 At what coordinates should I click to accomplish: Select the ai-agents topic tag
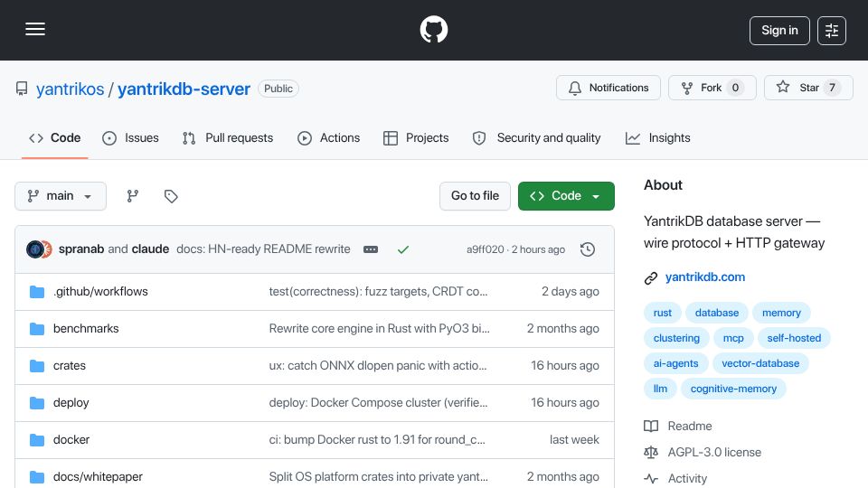(676, 363)
